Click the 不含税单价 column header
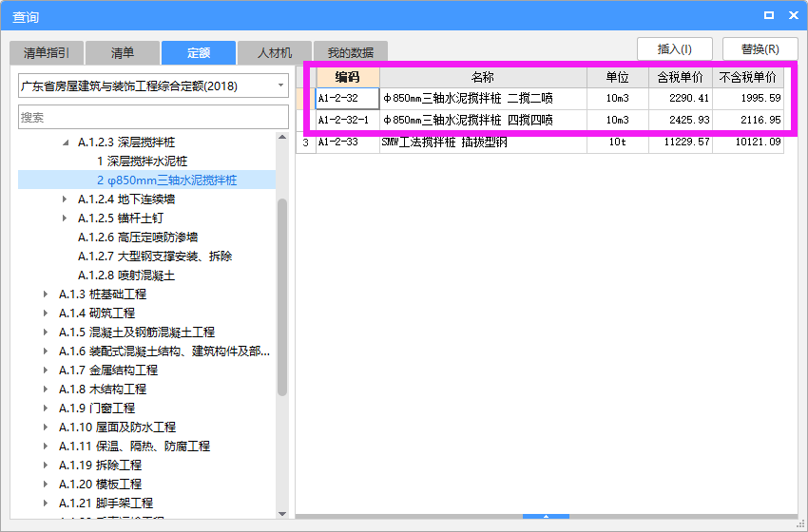Viewport: 808px width, 532px height. pyautogui.click(x=748, y=77)
